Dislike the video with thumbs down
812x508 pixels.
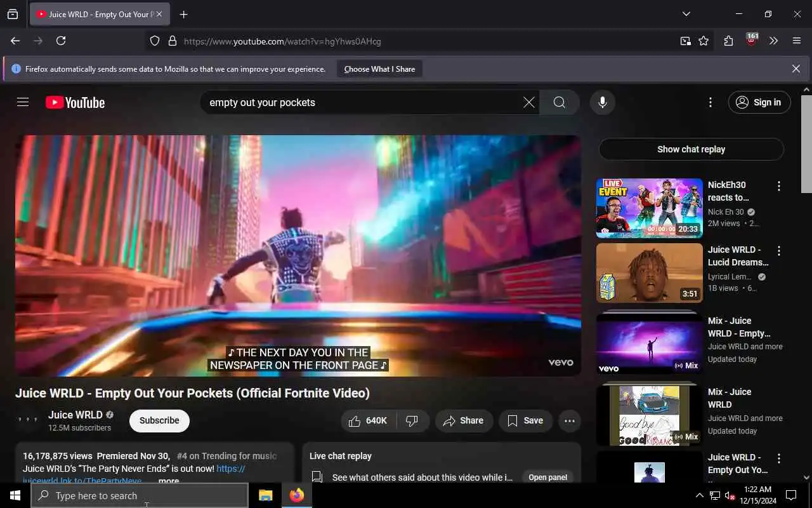pos(412,420)
